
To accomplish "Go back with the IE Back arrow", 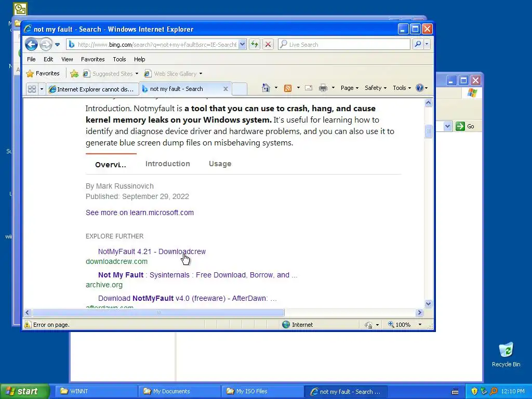I will click(31, 45).
